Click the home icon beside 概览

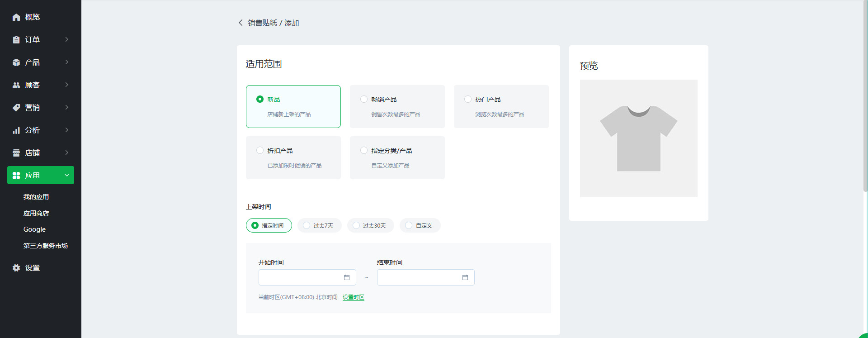click(x=16, y=17)
